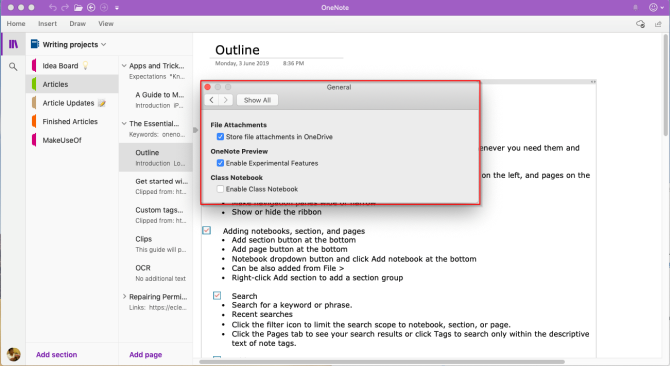Open the Custom tags... page

click(156, 215)
